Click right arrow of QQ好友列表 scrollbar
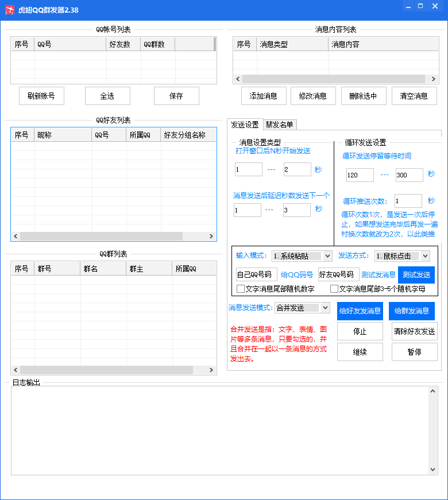448x500 pixels. pos(211,237)
